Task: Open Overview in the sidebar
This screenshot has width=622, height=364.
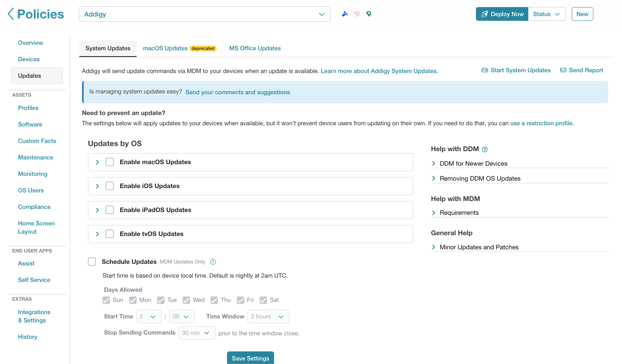Action: (x=31, y=43)
